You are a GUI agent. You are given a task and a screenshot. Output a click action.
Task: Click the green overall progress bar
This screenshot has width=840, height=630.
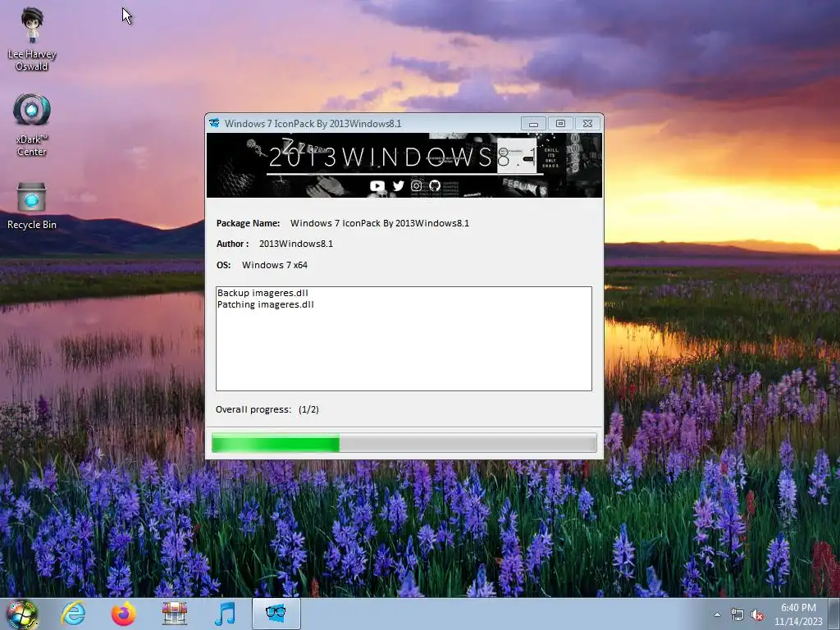tap(404, 444)
